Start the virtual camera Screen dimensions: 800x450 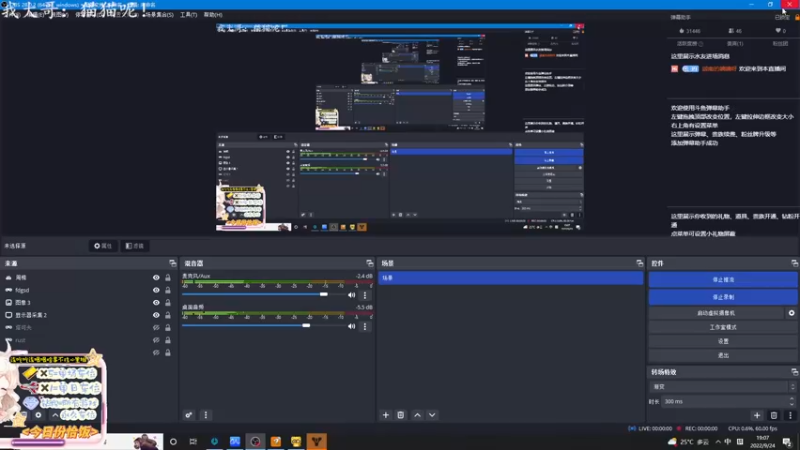716,313
